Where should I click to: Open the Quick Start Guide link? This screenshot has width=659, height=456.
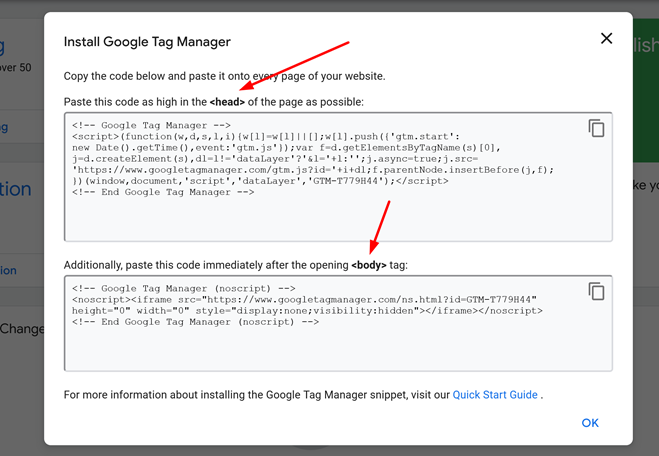495,395
